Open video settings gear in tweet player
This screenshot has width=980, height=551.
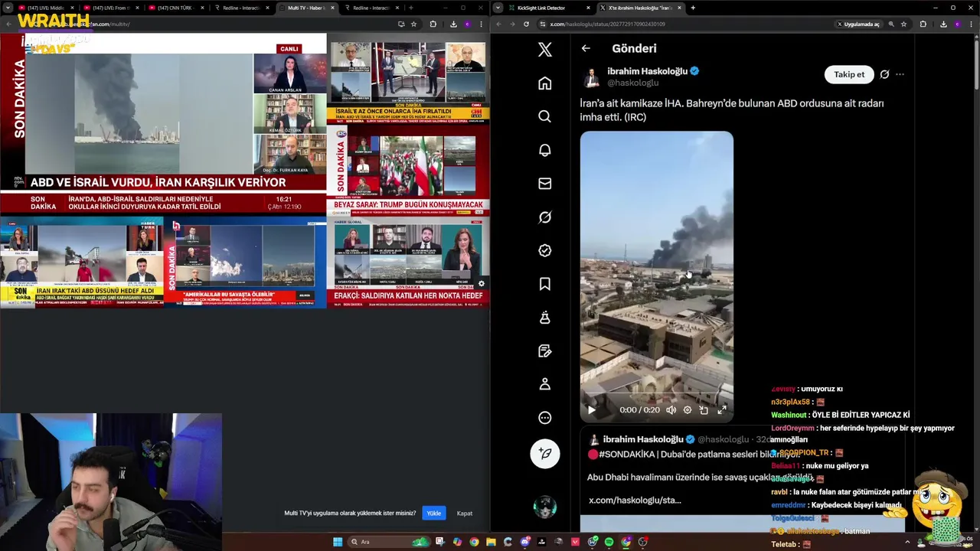coord(687,410)
